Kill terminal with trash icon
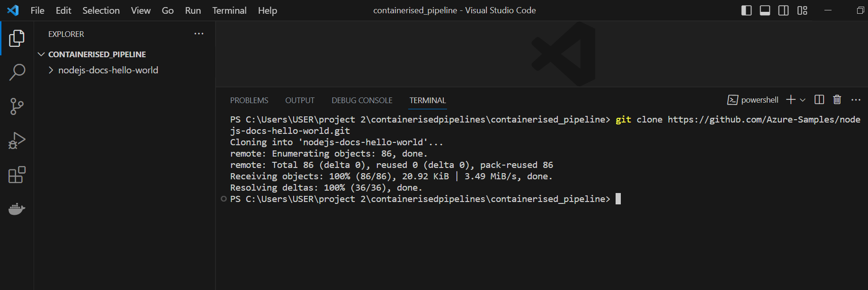The width and height of the screenshot is (868, 290). click(837, 99)
